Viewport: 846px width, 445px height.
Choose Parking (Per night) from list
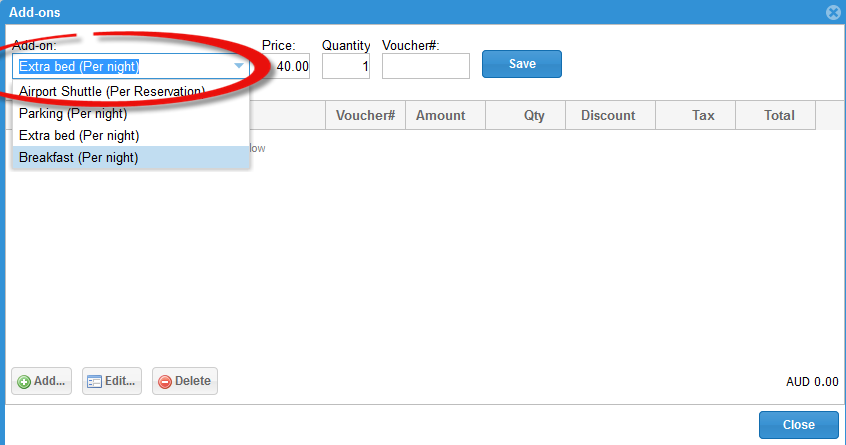tap(73, 113)
